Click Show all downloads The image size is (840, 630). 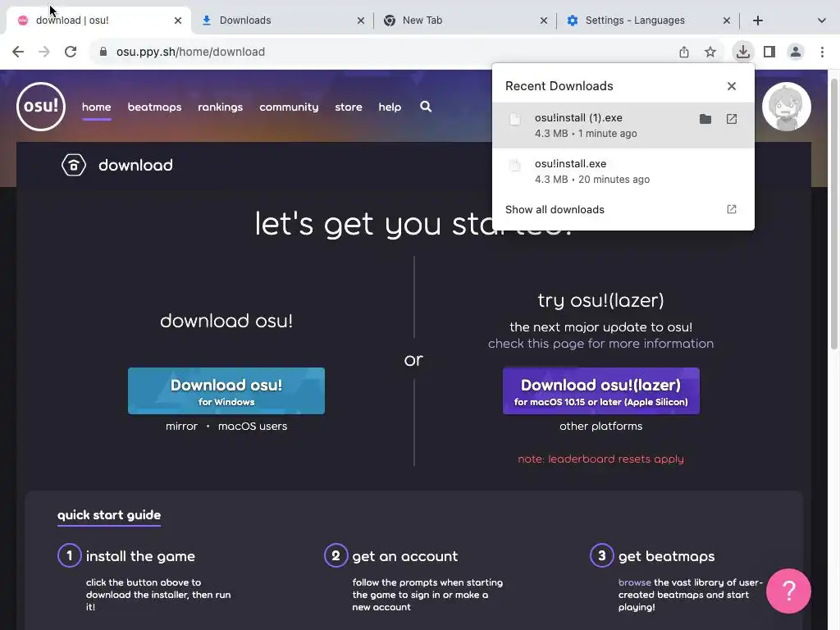[x=555, y=209]
